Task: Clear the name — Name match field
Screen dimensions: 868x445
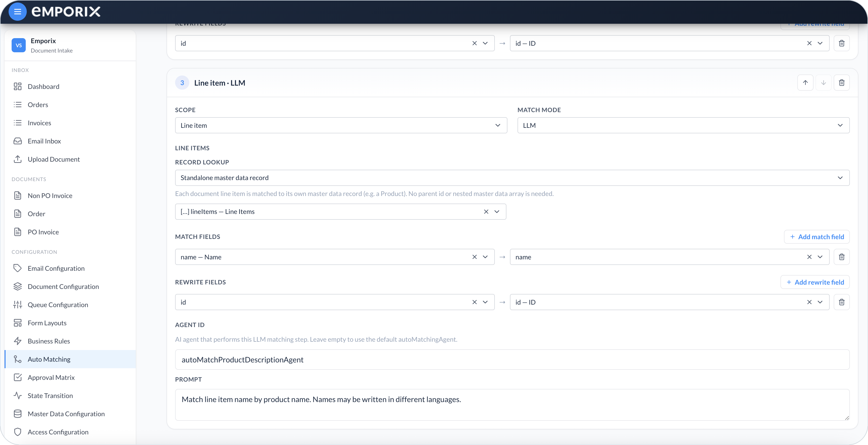Action: [474, 257]
